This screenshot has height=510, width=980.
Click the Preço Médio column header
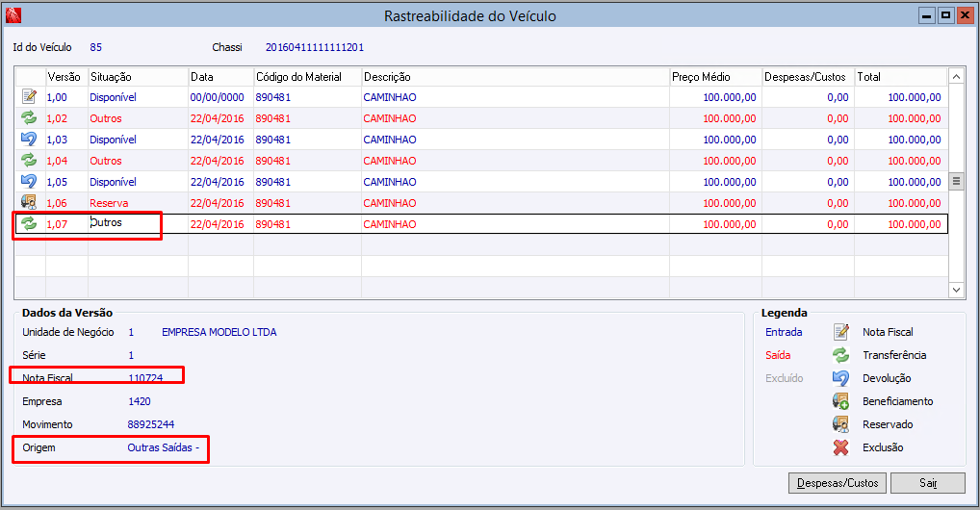(x=715, y=77)
